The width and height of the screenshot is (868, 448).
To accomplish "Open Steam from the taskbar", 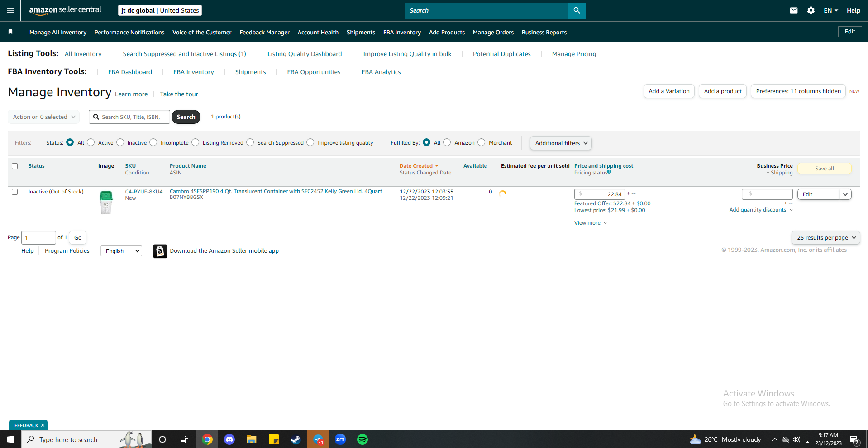I will click(x=296, y=439).
